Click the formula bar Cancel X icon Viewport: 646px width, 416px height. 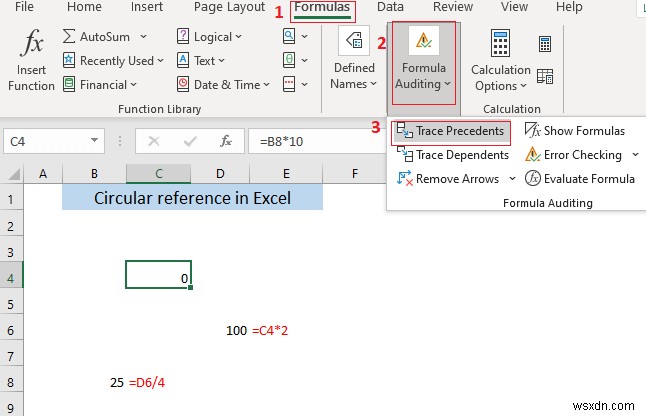(154, 141)
